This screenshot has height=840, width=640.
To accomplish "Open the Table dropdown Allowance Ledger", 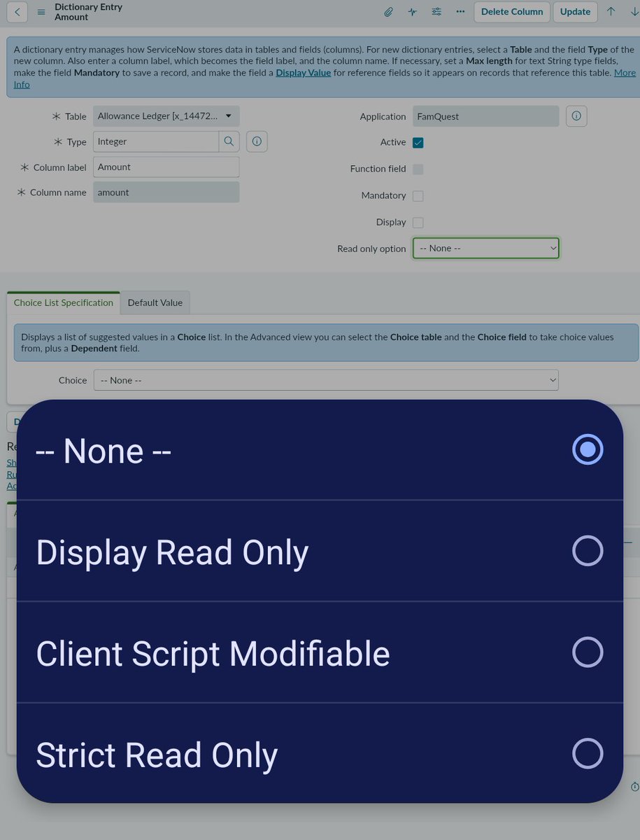I will 166,116.
